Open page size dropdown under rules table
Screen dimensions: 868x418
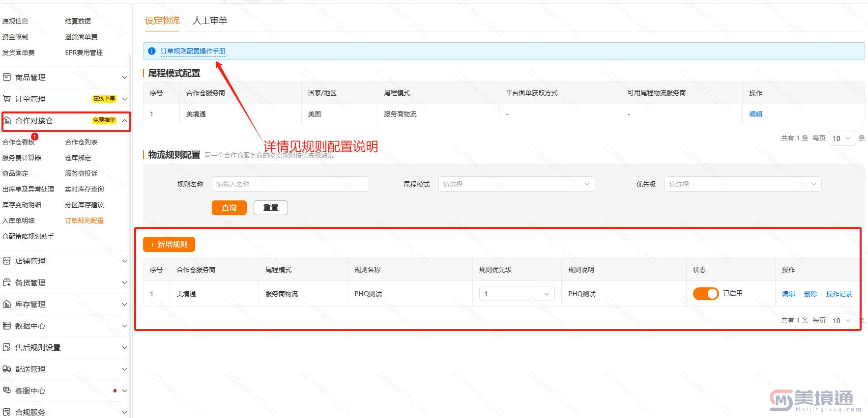(x=841, y=321)
